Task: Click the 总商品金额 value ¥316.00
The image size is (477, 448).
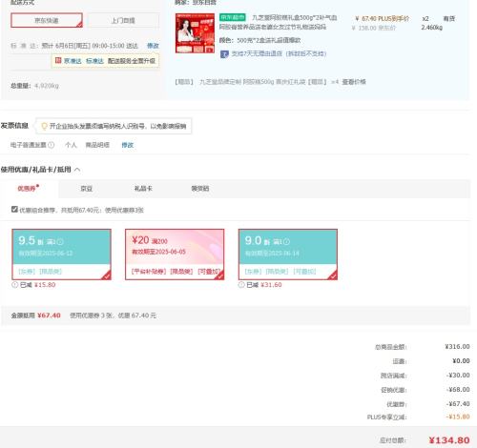Action: [x=457, y=347]
